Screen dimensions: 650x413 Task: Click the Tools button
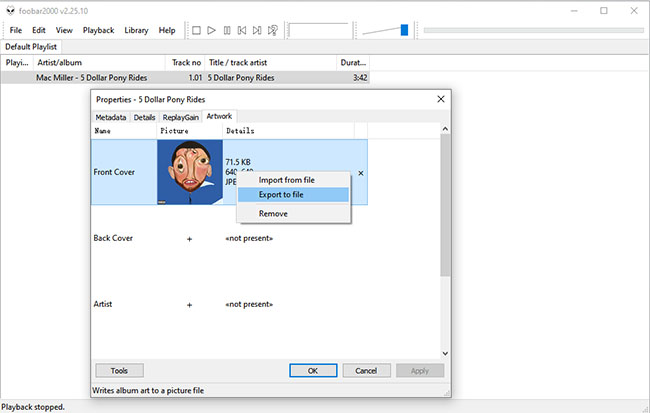coord(119,371)
